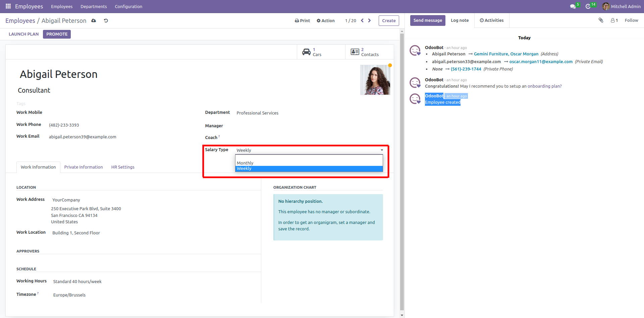
Task: Click the discard changes undo icon
Action: [106, 20]
